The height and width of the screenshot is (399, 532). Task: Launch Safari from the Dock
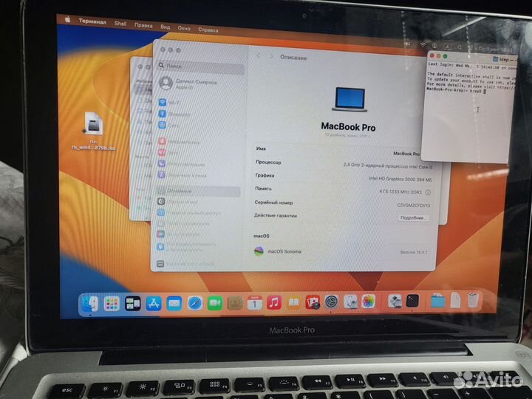point(195,303)
